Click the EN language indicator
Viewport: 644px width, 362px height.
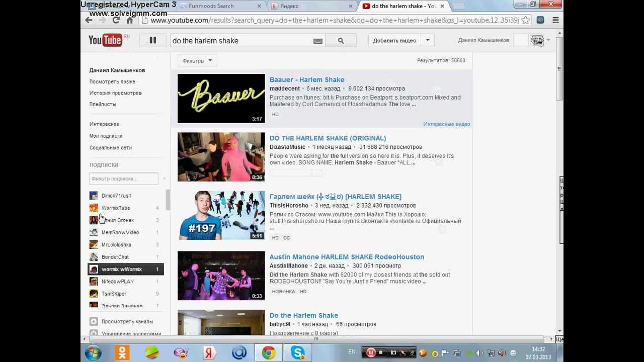[352, 352]
